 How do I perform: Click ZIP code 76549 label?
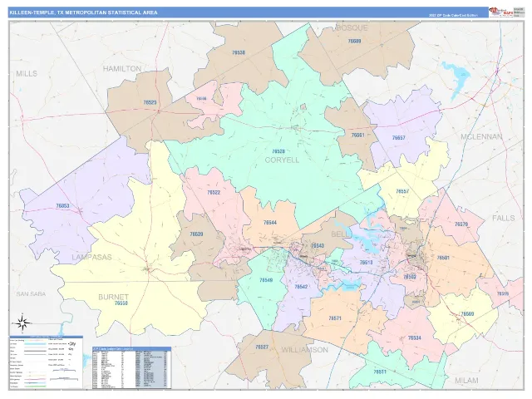tap(266, 280)
